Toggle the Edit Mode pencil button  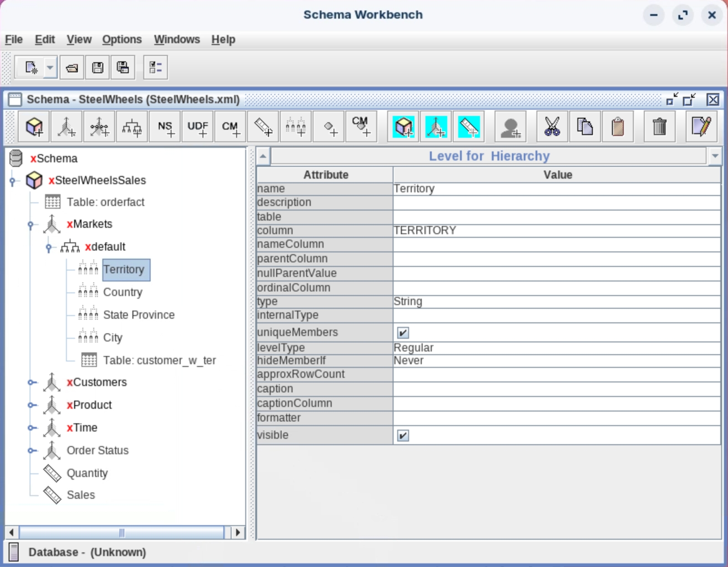pos(701,127)
